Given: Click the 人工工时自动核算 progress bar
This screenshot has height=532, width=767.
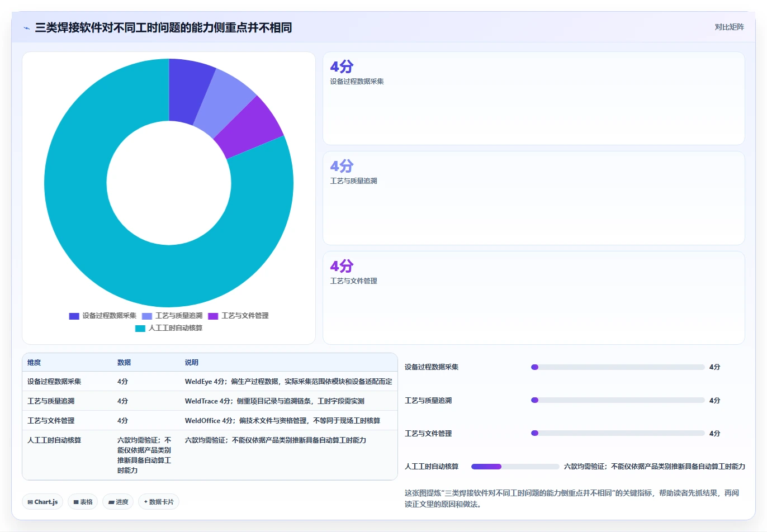Looking at the screenshot, I should pyautogui.click(x=515, y=466).
